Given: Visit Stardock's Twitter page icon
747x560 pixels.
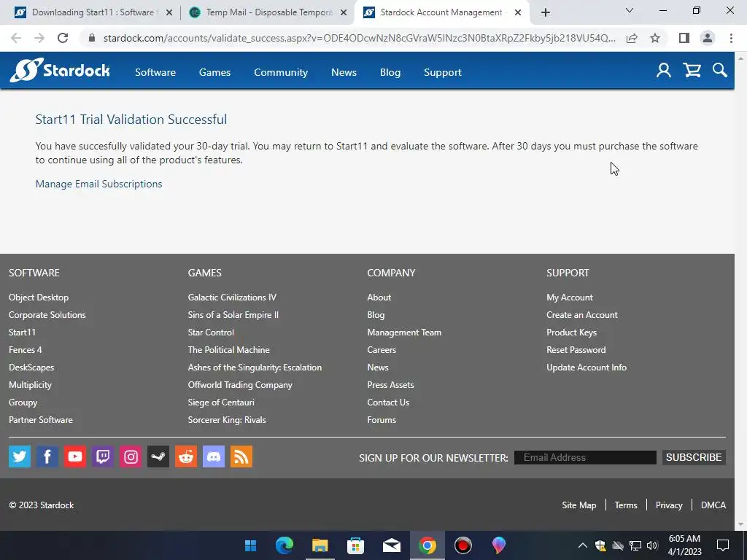Looking at the screenshot, I should pos(20,456).
